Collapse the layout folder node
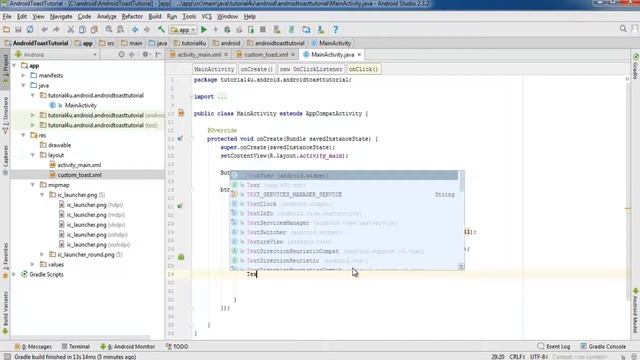The image size is (640, 360). 33,155
